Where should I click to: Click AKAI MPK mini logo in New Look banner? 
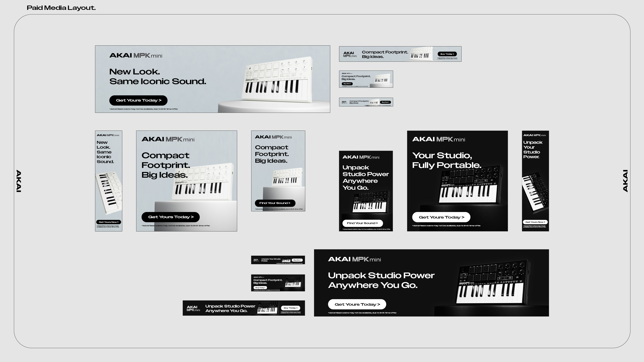point(136,55)
